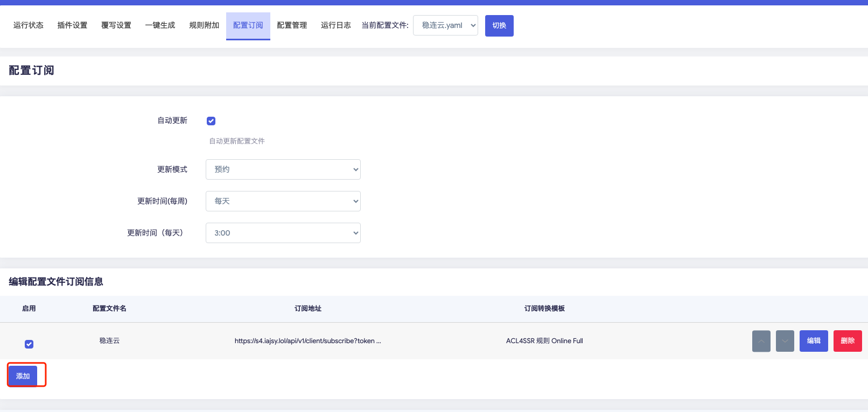Select the 配置订阅 tab
This screenshot has width=868, height=412.
coord(248,25)
